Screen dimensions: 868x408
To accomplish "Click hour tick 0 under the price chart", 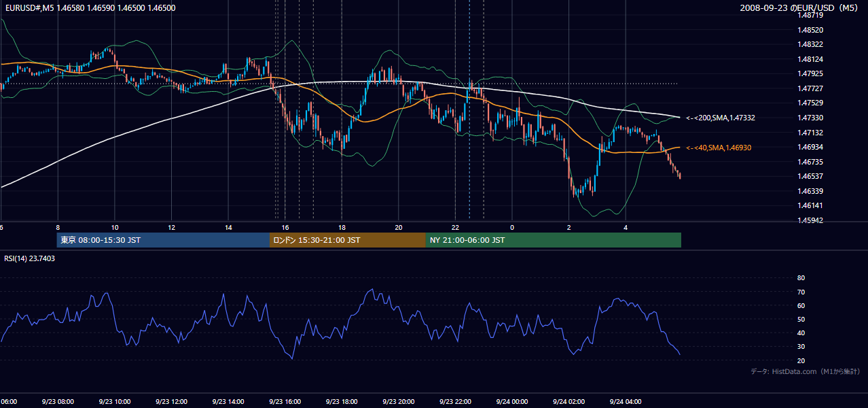I will (512, 228).
